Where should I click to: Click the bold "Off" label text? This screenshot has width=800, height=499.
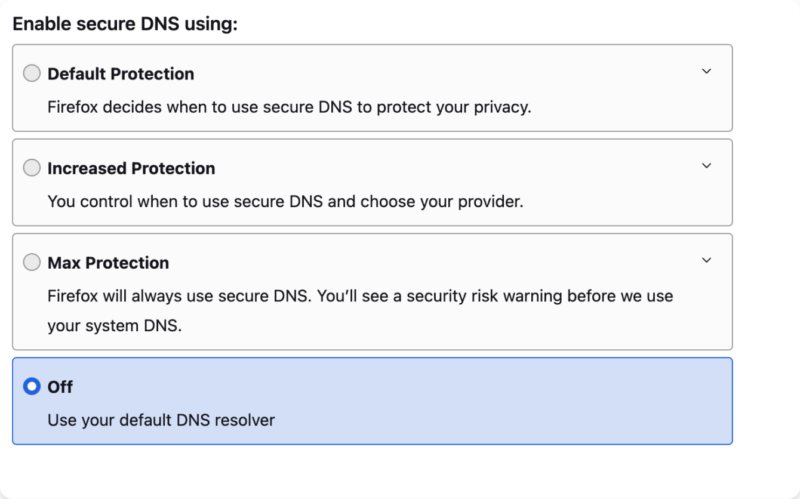point(60,387)
